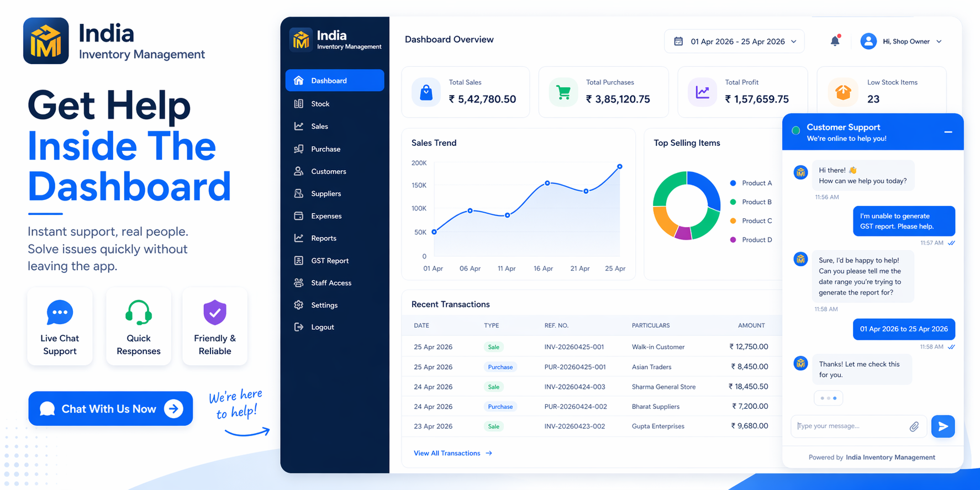
Task: Click the PARTICULARS column header
Action: [x=651, y=325]
